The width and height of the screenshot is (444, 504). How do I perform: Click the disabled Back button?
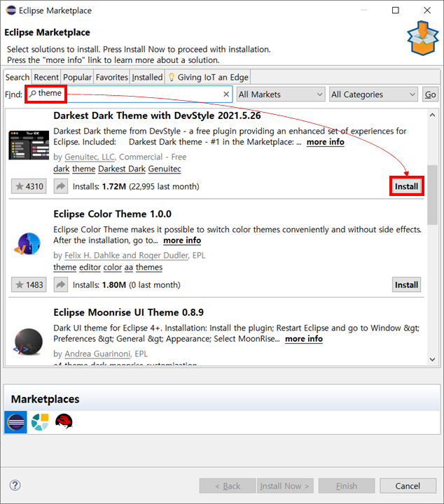pos(228,486)
